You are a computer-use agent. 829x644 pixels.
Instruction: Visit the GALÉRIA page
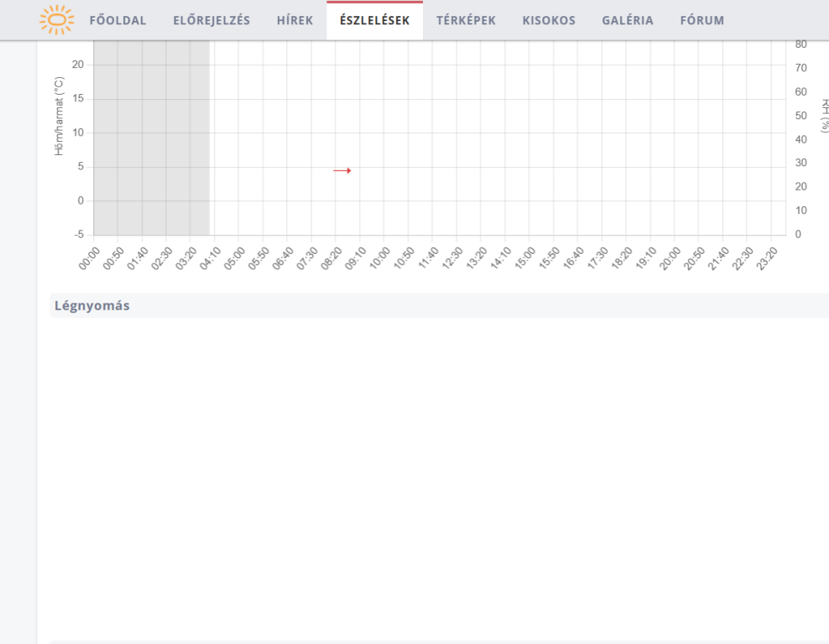[x=627, y=20]
